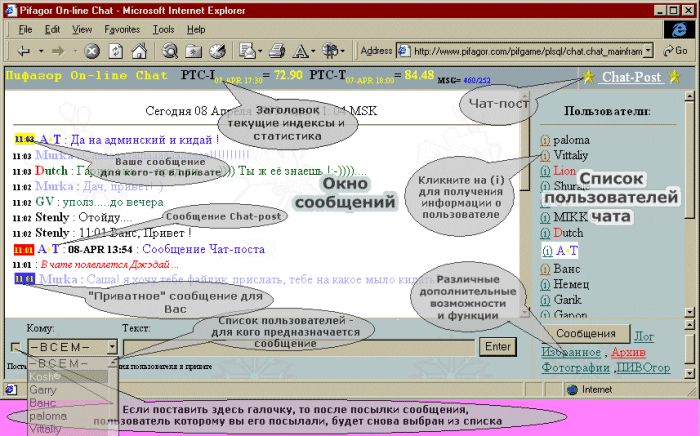Click the Encoding toolbar icon
700x436 pixels.
coord(331,51)
